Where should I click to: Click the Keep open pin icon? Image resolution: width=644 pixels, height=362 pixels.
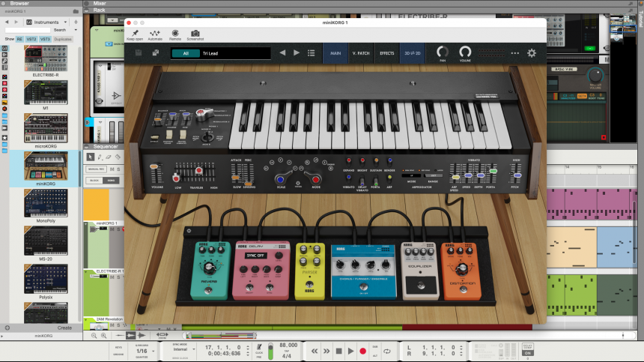click(x=135, y=33)
